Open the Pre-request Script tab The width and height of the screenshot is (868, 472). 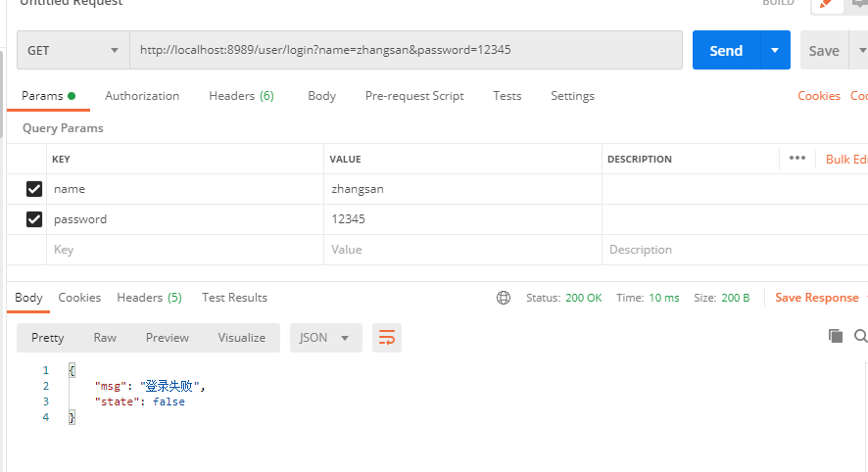414,96
